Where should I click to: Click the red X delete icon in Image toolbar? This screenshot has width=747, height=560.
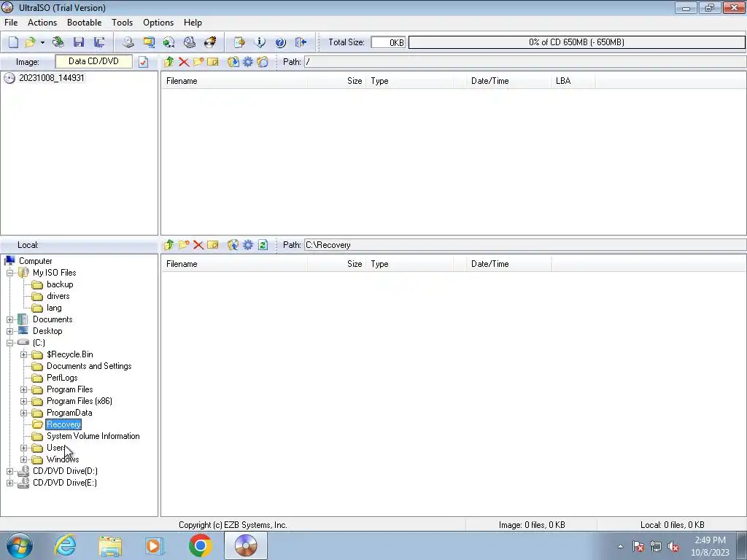coord(184,62)
